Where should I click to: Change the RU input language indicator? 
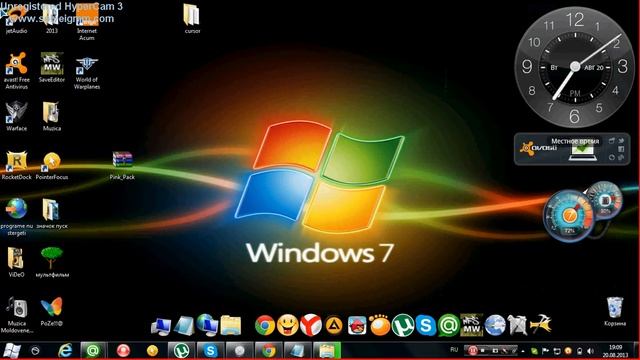click(454, 350)
